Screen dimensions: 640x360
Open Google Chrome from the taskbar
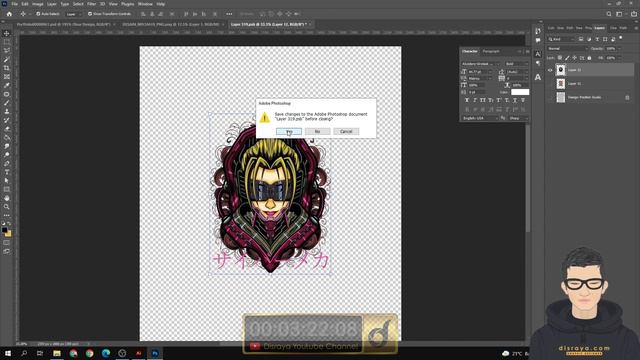[89, 353]
